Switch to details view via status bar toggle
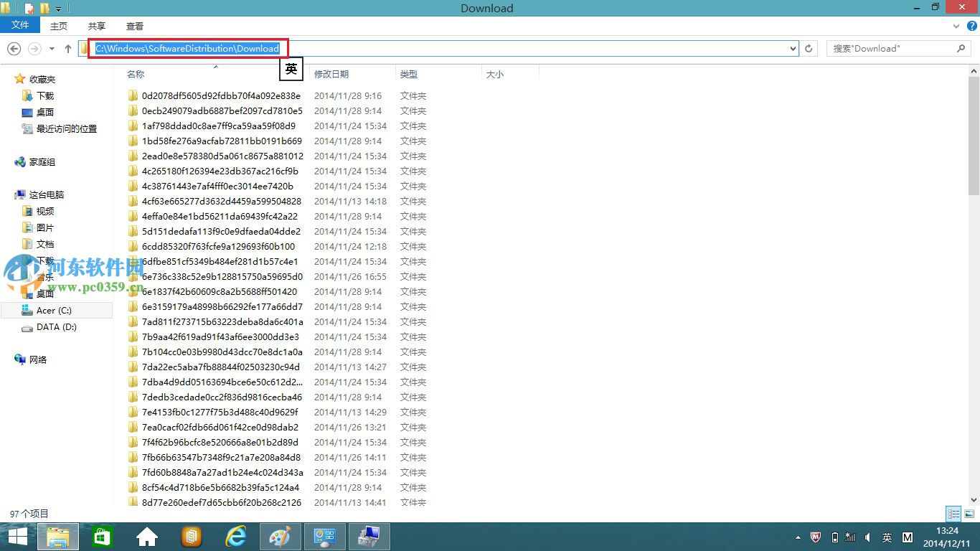This screenshot has width=980, height=551. [953, 514]
